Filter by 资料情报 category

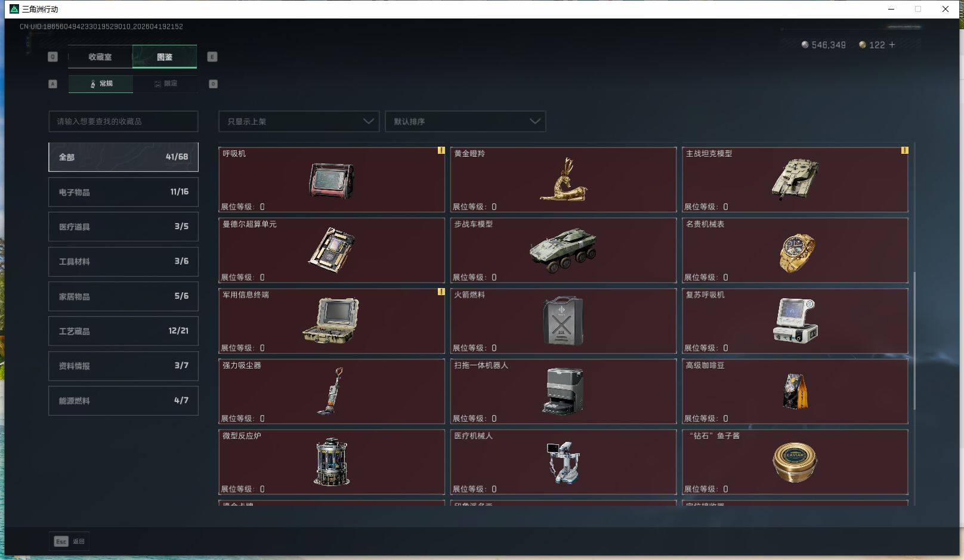point(123,366)
